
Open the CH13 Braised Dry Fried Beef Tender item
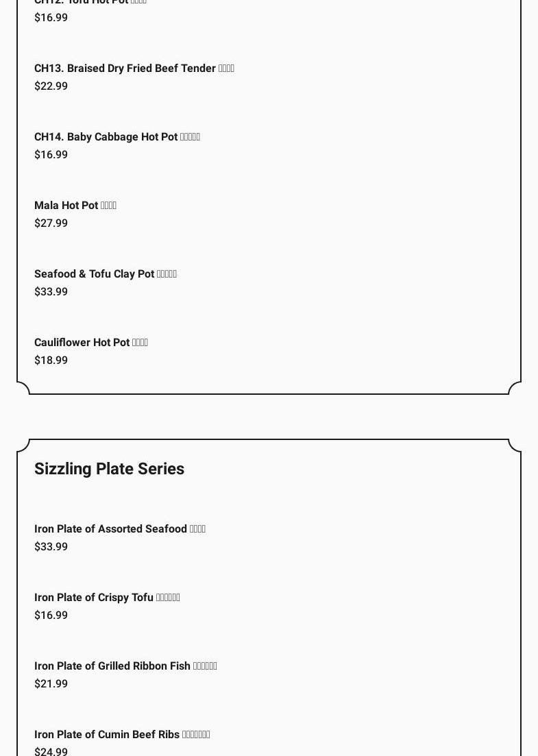pyautogui.click(x=134, y=69)
